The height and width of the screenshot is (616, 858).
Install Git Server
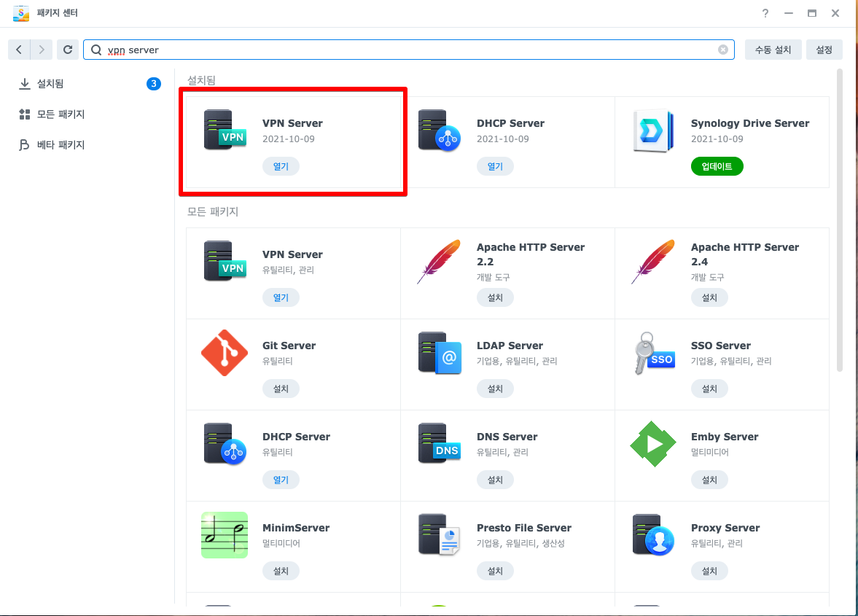(281, 389)
